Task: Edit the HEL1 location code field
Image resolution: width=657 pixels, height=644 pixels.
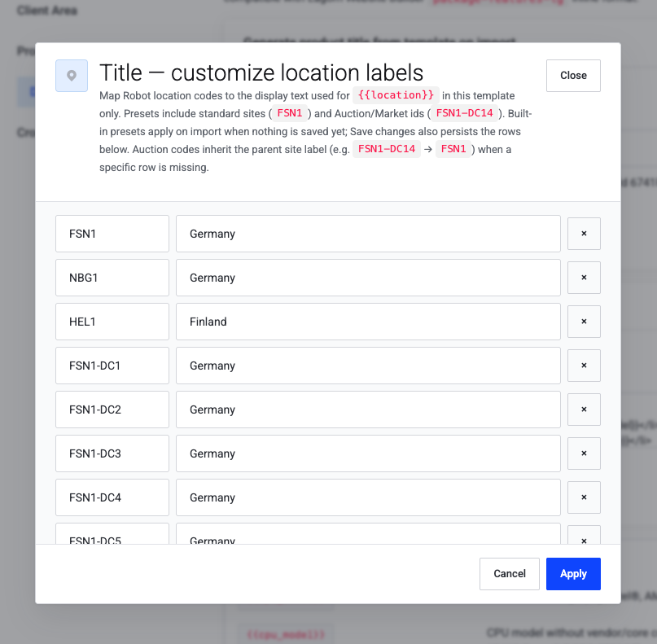Action: coord(112,322)
